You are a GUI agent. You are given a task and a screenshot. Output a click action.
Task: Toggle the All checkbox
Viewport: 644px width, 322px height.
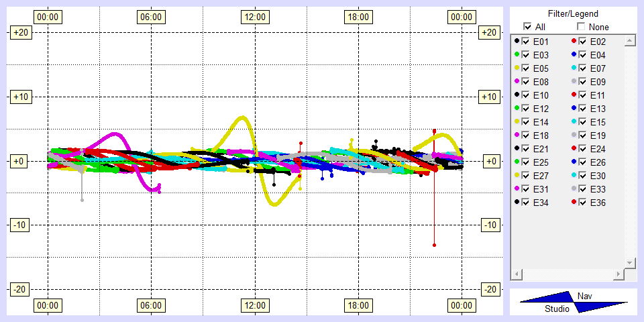pos(527,27)
